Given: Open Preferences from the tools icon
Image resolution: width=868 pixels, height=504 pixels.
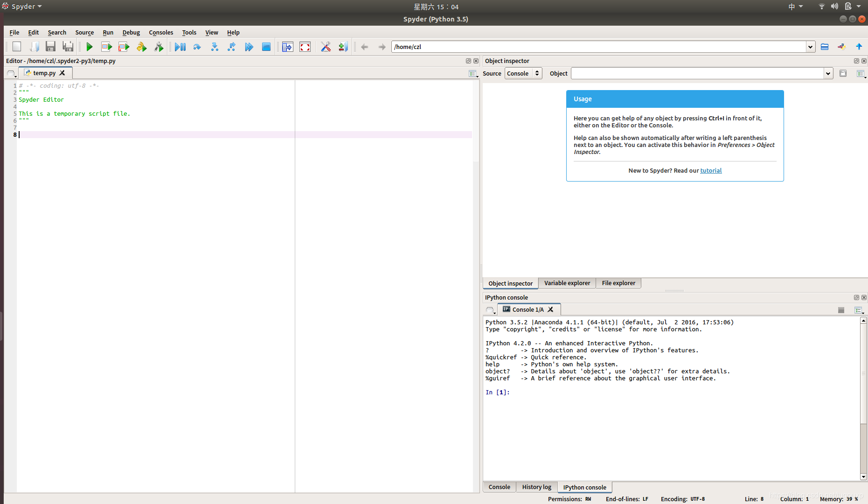Looking at the screenshot, I should [x=326, y=47].
